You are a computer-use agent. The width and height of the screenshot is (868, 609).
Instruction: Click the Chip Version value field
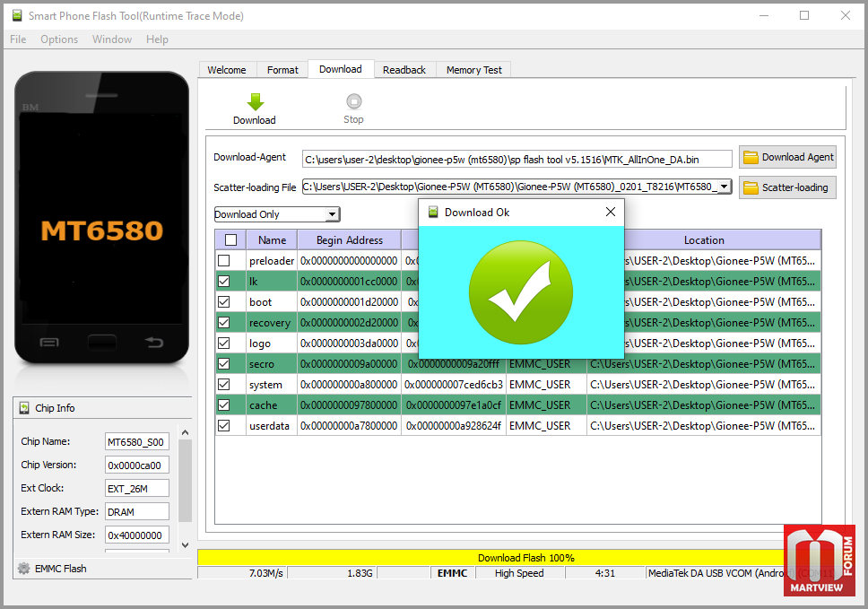136,465
